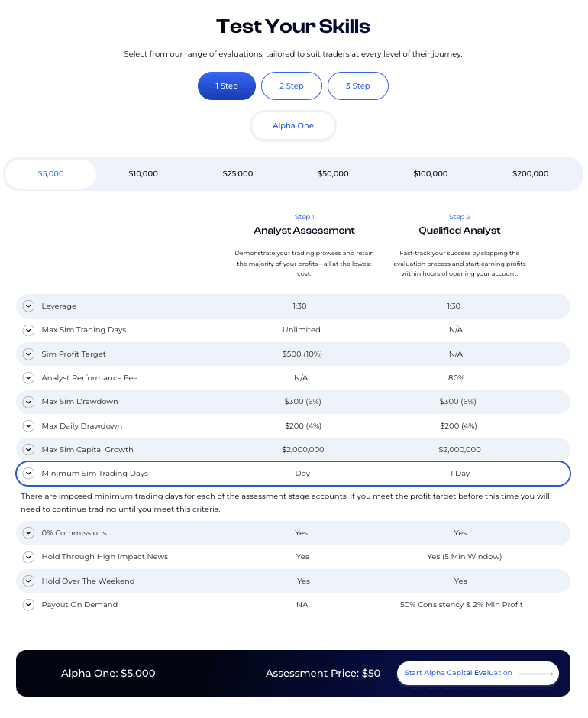Click 'Yes (5 Min Window)' value
Viewport: 588px width, 718px height.
464,557
